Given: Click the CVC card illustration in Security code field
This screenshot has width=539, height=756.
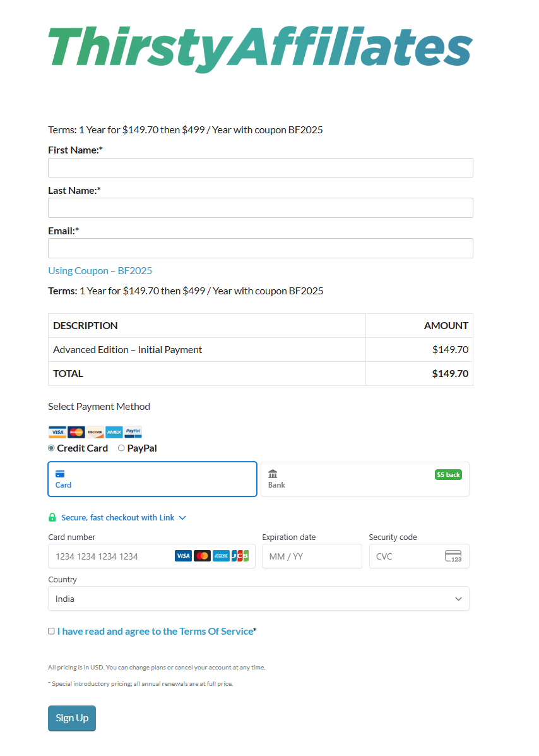Looking at the screenshot, I should click(454, 556).
